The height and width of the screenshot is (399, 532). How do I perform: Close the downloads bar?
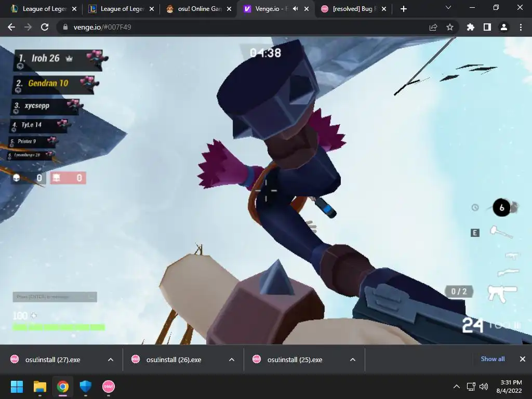tap(523, 359)
